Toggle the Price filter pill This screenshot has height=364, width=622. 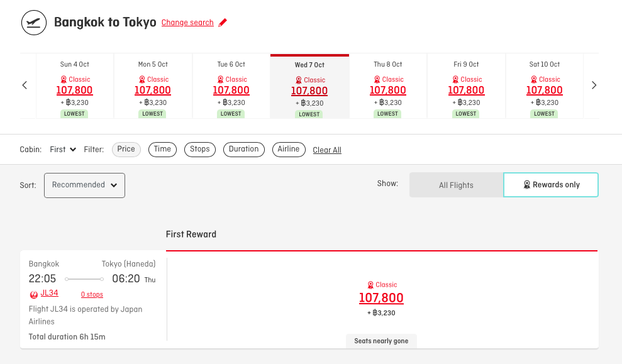[x=126, y=149]
